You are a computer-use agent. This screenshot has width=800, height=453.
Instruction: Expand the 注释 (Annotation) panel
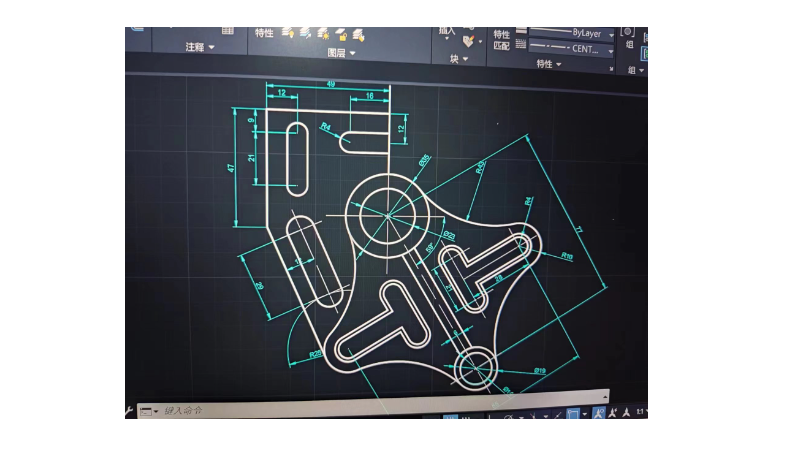point(200,47)
